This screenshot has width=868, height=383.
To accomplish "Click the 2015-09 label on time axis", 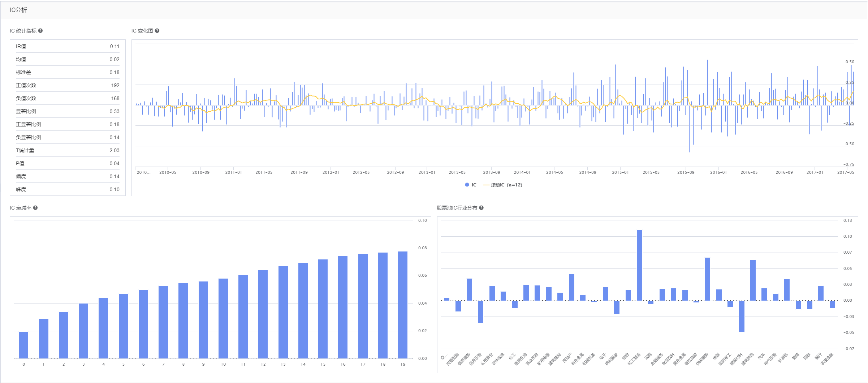I will click(686, 172).
